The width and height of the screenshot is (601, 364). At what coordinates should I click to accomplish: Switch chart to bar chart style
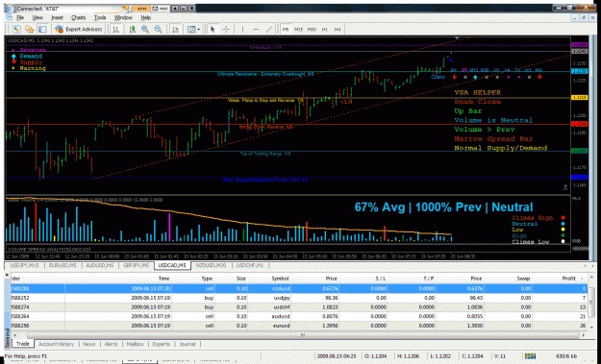pyautogui.click(x=116, y=29)
